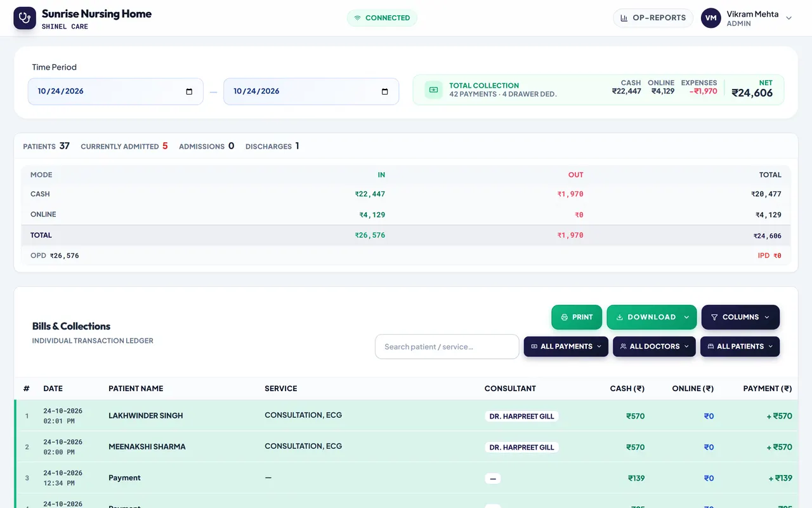Click the printer icon on Print button
Screen dimensions: 812x508
pos(565,317)
